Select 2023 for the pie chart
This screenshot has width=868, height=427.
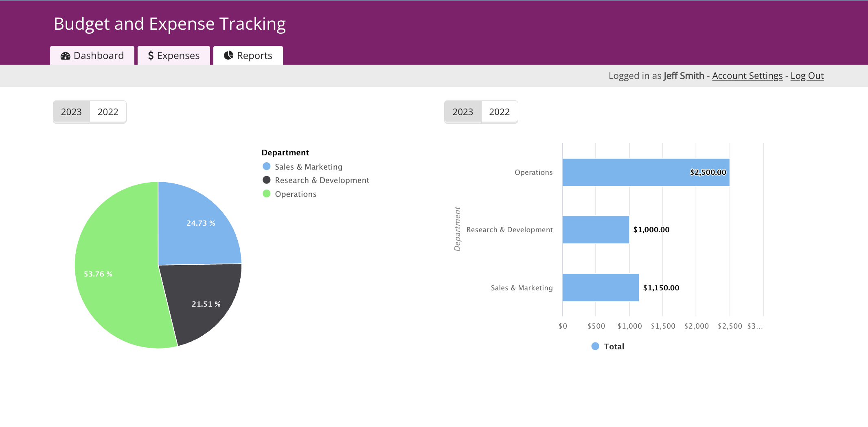pos(71,112)
